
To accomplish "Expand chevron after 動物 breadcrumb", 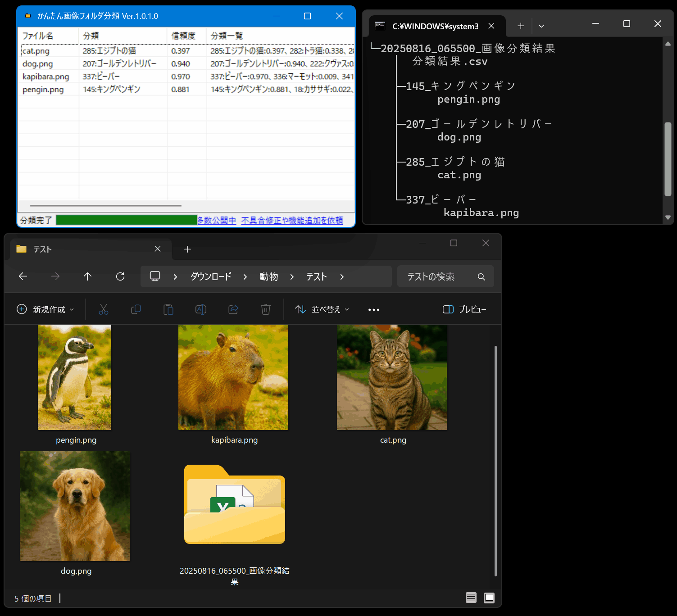I will click(292, 277).
